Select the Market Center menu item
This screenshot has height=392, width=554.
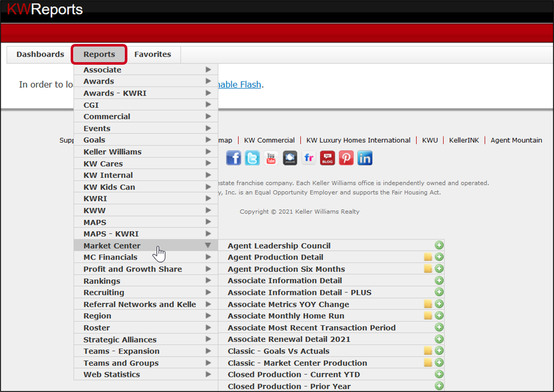point(146,245)
